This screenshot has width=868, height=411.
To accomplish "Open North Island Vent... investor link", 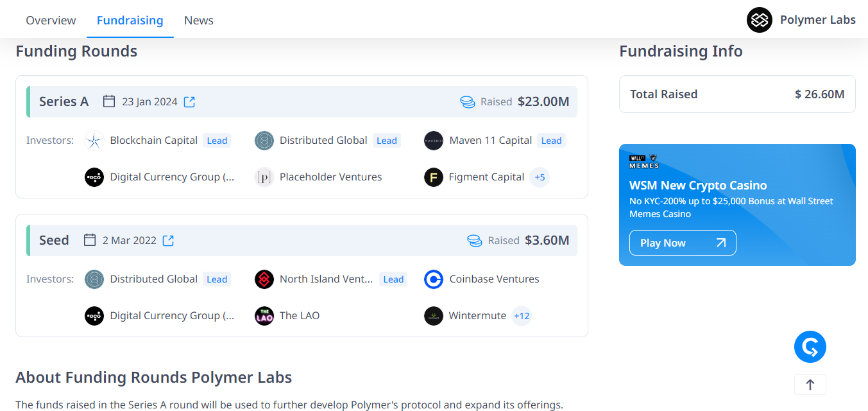I will [x=326, y=279].
